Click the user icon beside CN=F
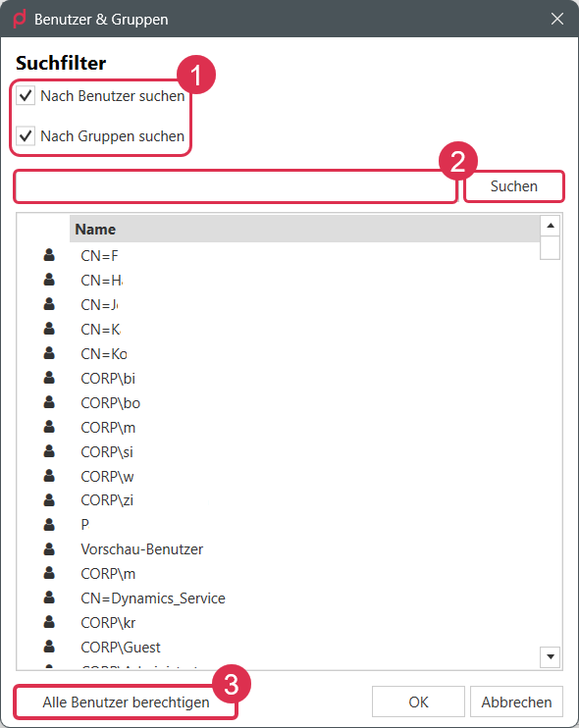The width and height of the screenshot is (579, 728). [49, 255]
